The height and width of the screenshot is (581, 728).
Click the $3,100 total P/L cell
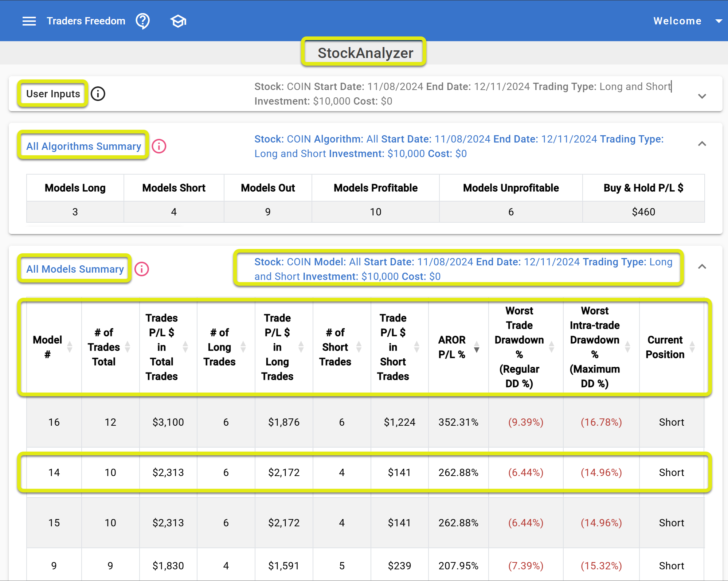click(x=168, y=422)
